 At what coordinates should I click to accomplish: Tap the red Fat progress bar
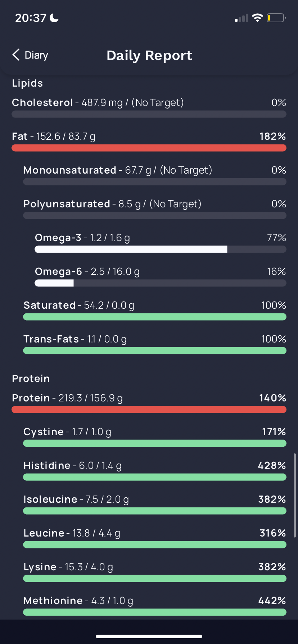point(149,148)
